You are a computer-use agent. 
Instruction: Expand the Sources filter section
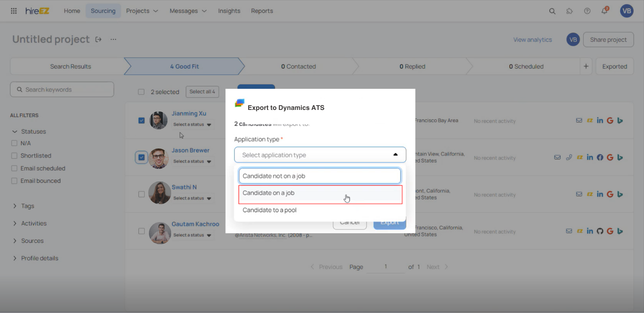15,241
